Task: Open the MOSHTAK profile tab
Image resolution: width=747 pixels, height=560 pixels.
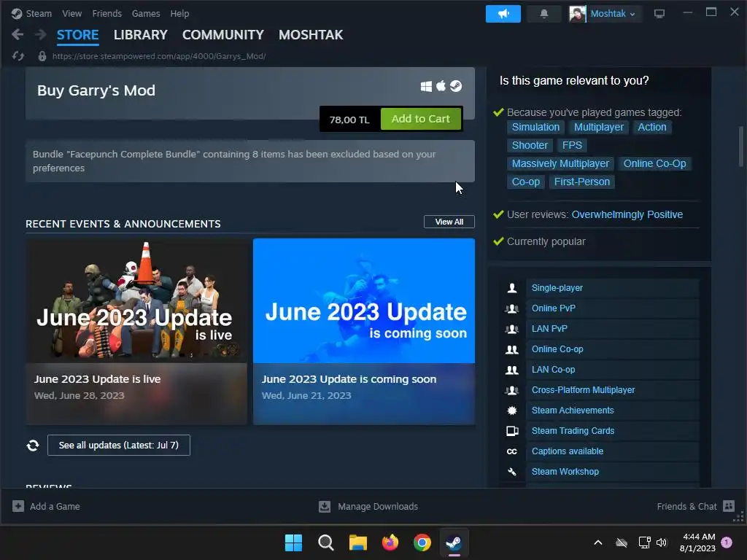Action: pos(311,35)
